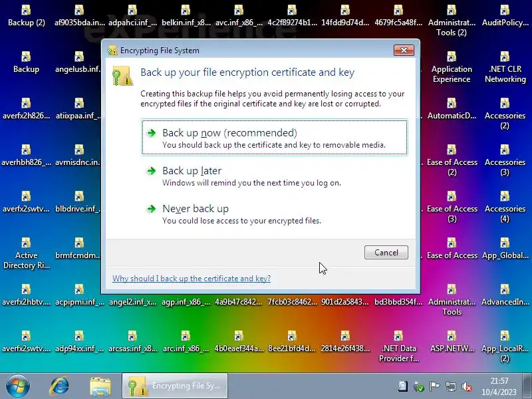Viewport: 532px width, 399px height.
Task: Select the arc.inf_x86_... shortcut
Action: [186, 341]
